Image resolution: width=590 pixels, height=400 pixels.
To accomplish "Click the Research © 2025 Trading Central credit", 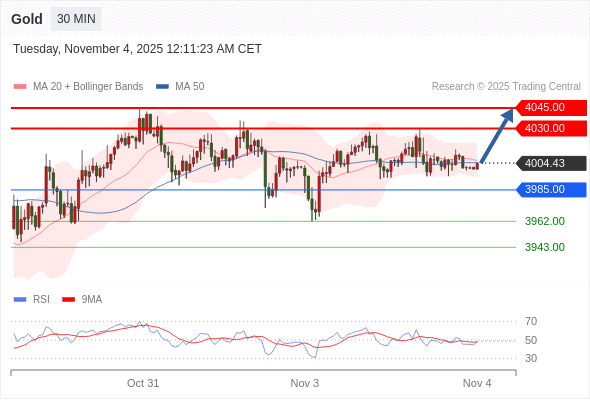I will [x=506, y=87].
